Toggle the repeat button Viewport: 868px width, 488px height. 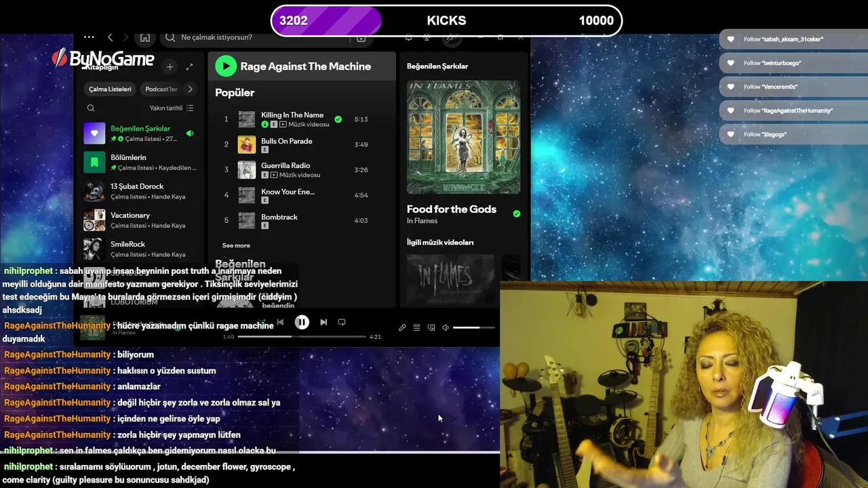pyautogui.click(x=342, y=323)
